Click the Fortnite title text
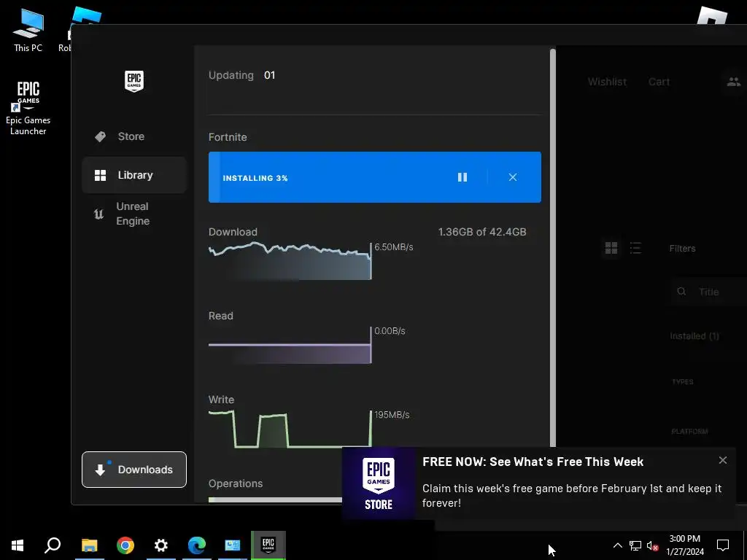Screen dimensions: 747x560 coord(228,137)
